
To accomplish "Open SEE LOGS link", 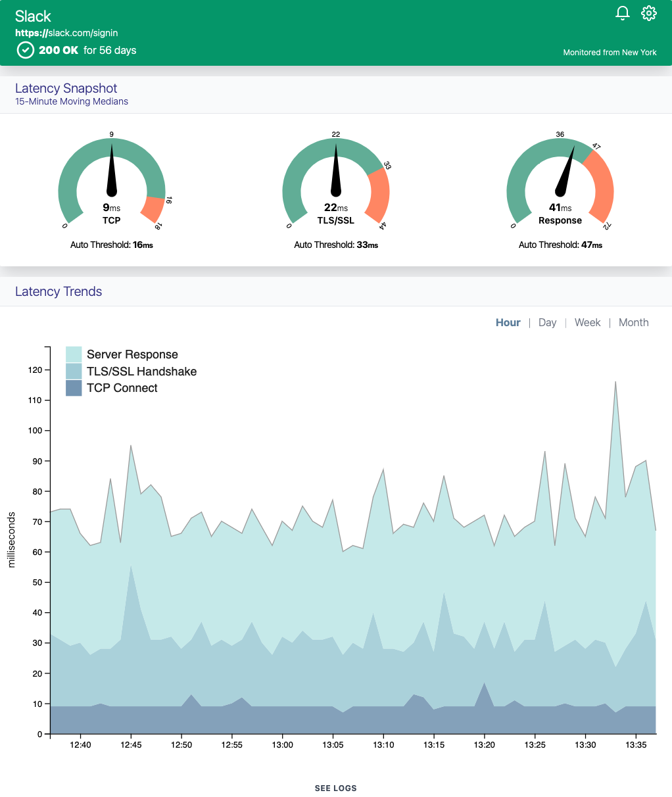I will 335,788.
